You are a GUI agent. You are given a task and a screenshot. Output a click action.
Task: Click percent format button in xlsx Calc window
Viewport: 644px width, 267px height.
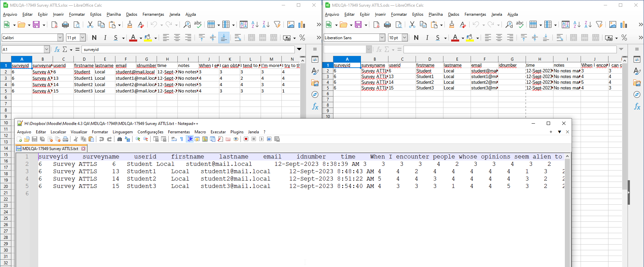302,38
